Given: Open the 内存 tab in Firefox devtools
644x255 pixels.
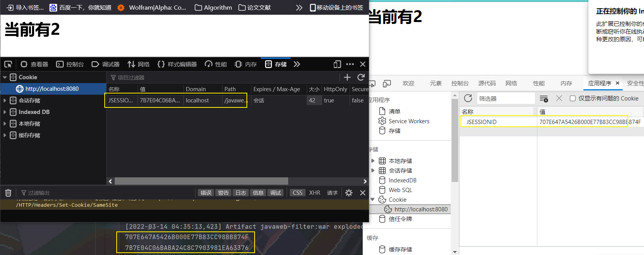Looking at the screenshot, I should (x=246, y=64).
